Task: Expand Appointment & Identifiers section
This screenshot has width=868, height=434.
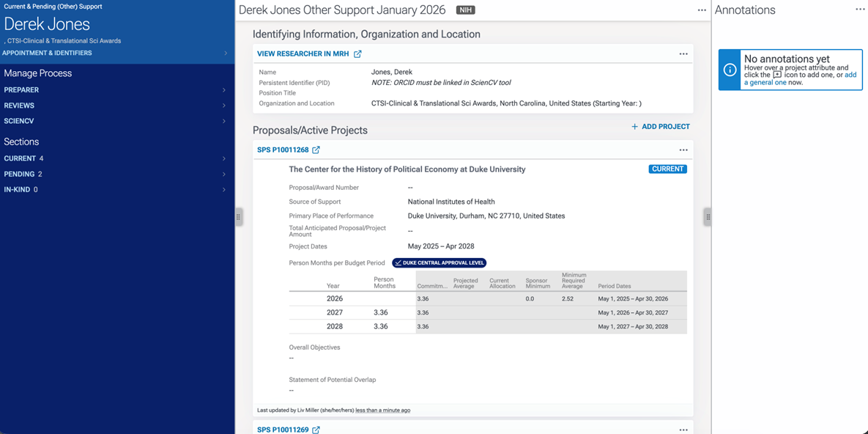Action: tap(225, 54)
